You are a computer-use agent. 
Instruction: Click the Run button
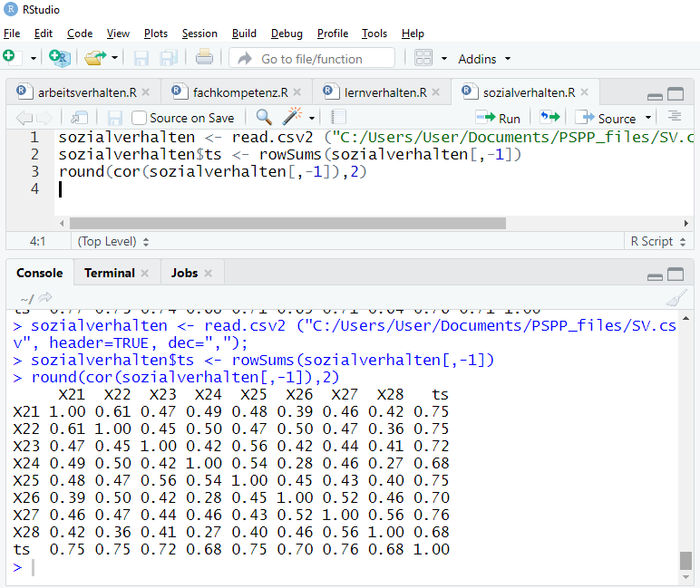(499, 118)
